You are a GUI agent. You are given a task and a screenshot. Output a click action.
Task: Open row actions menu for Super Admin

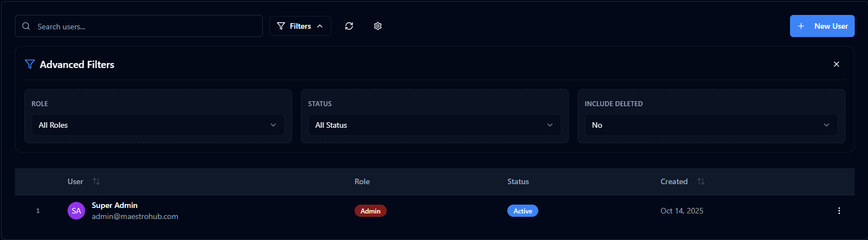(839, 211)
